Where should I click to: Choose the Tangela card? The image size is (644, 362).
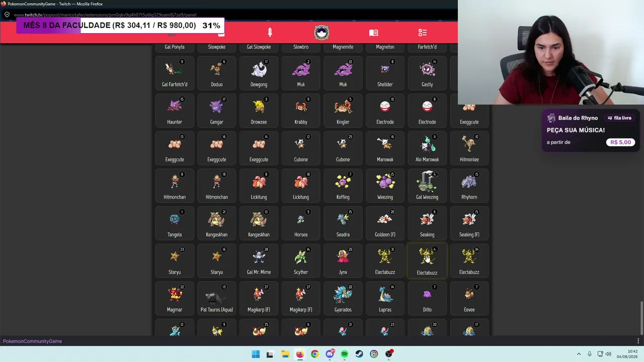(175, 223)
